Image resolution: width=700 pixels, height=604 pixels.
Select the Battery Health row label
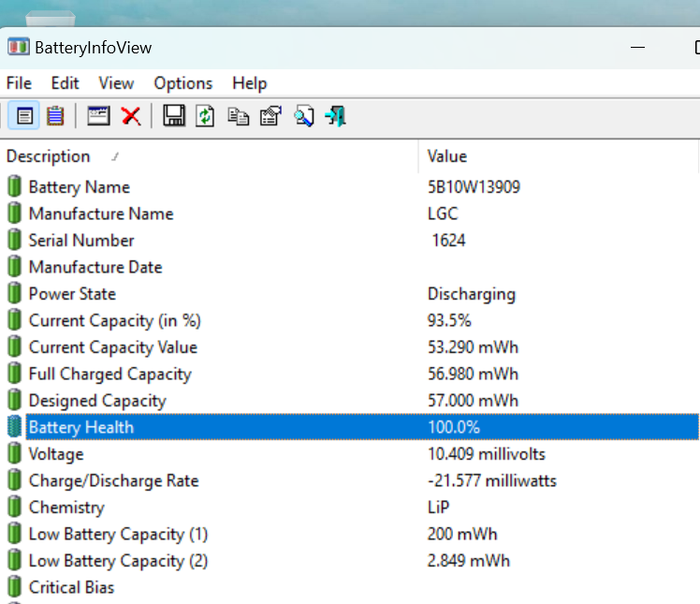coord(81,427)
